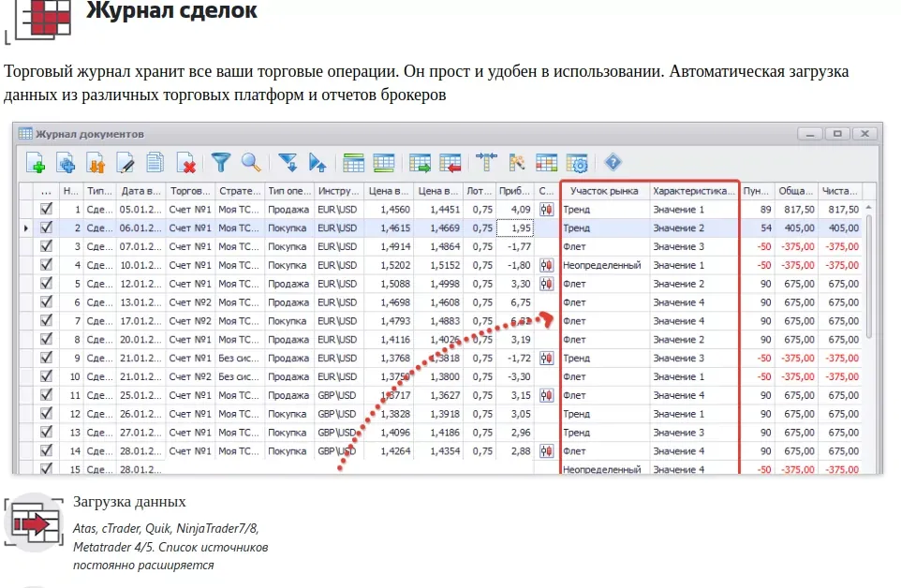Click the scrollbar up arrow of the deals grid
Viewport: 901px width, 588px height.
tap(869, 207)
